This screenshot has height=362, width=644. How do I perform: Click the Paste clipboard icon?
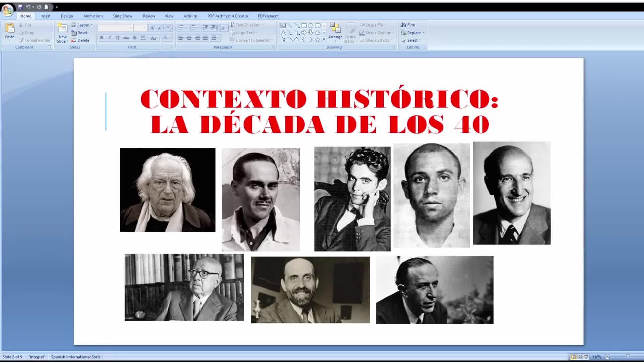(x=10, y=28)
